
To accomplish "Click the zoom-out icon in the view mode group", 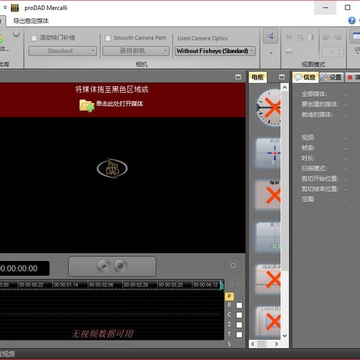I will pos(327,37).
